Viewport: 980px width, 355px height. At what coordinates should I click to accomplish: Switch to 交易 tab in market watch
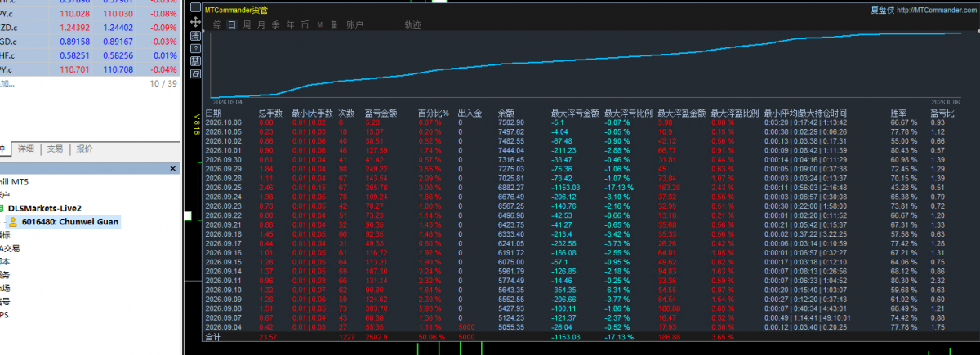(x=55, y=149)
